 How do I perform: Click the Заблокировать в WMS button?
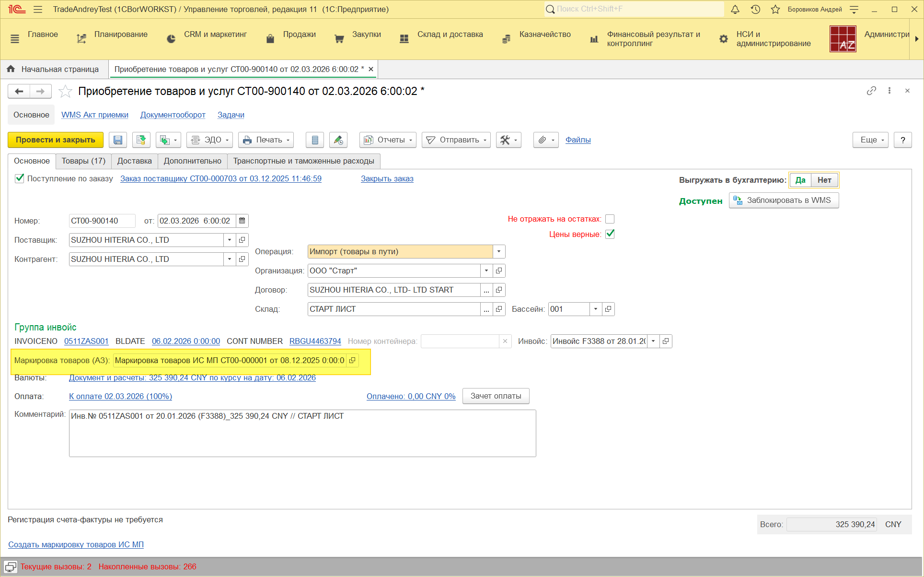pos(784,200)
